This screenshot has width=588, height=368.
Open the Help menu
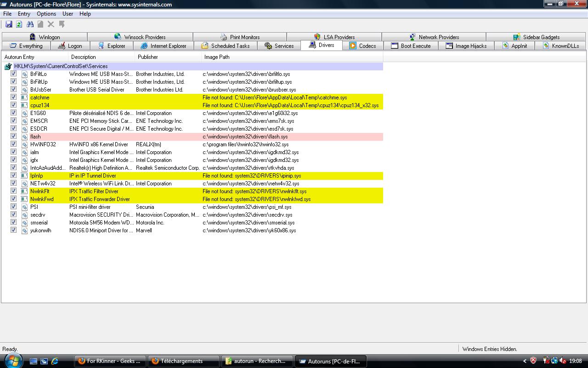click(85, 14)
